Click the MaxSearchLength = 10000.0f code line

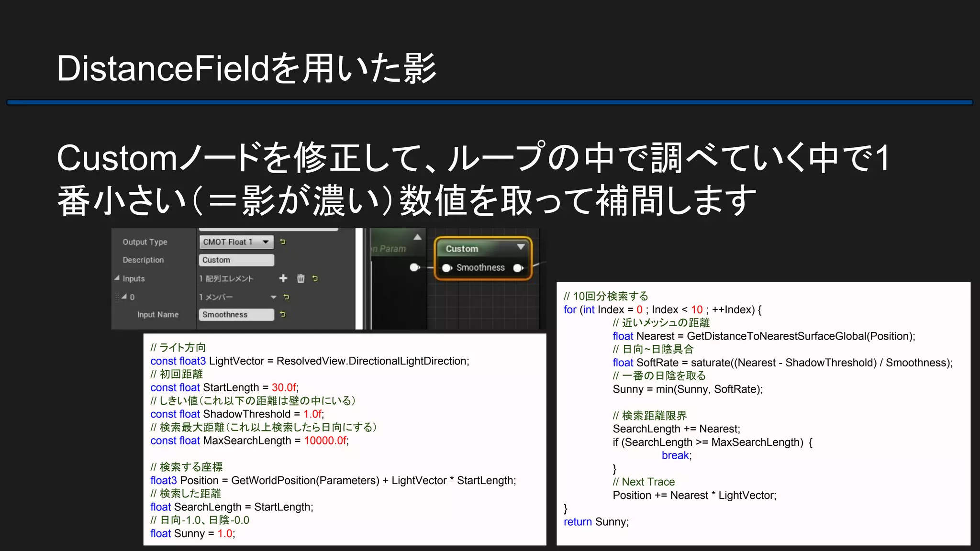point(250,441)
